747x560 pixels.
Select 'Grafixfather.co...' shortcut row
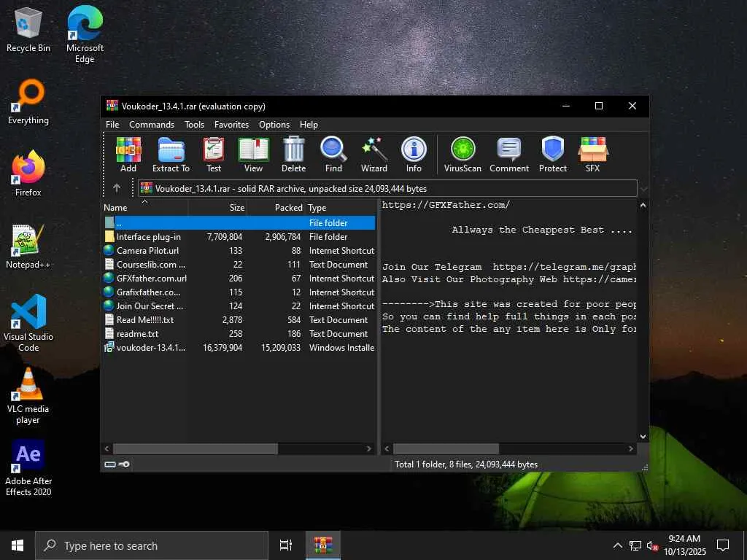click(239, 292)
